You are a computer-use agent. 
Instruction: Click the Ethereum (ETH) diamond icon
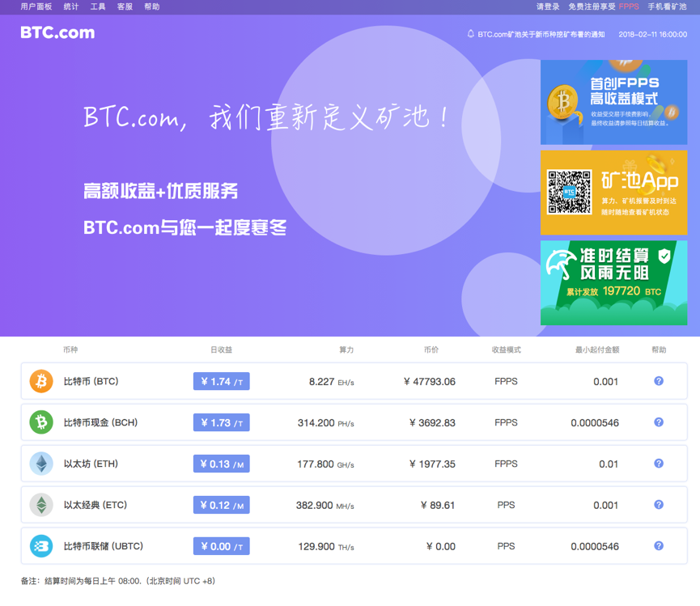pyautogui.click(x=41, y=464)
